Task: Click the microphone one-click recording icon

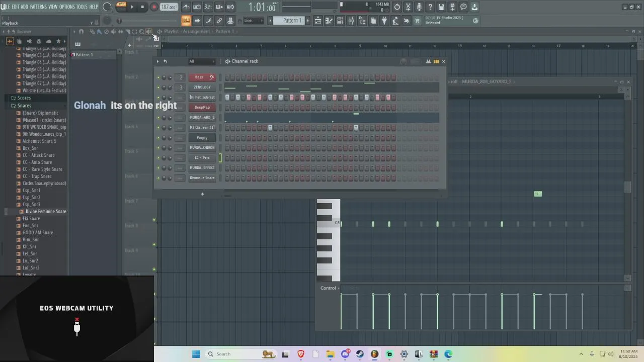Action: coord(419,7)
